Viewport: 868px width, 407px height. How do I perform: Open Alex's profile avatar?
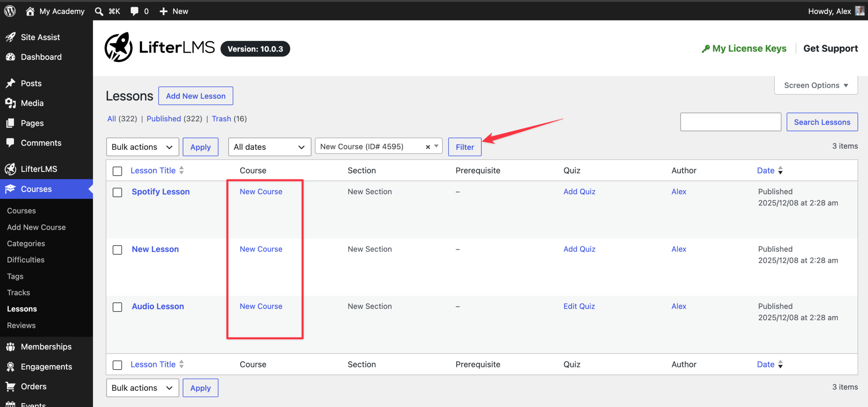[860, 11]
